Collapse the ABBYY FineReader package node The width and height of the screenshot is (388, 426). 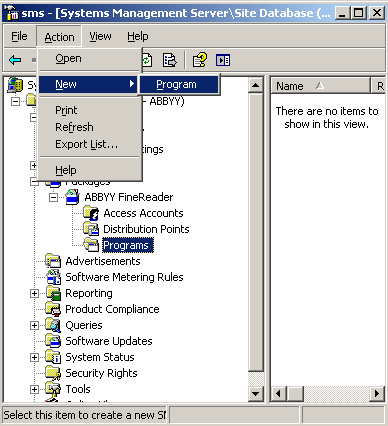[53, 197]
